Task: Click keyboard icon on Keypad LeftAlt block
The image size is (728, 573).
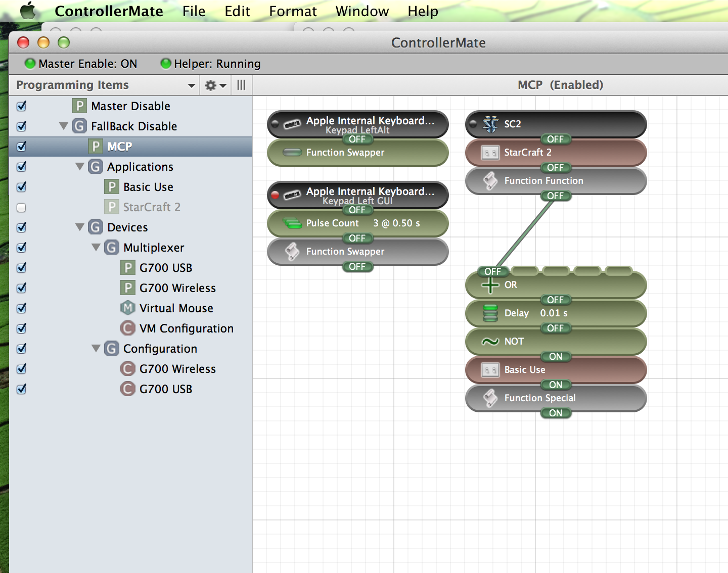Action: (x=292, y=124)
